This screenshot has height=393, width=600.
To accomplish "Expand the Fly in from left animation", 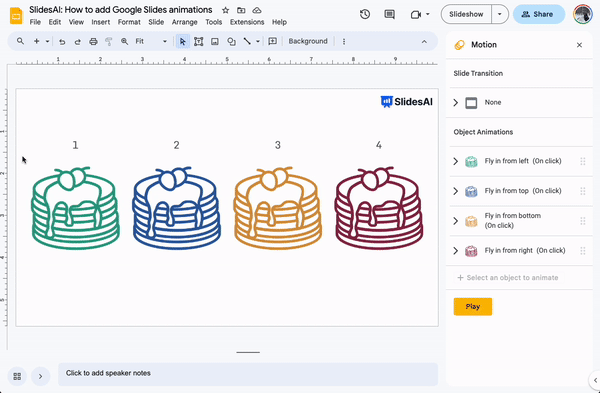I will [456, 161].
